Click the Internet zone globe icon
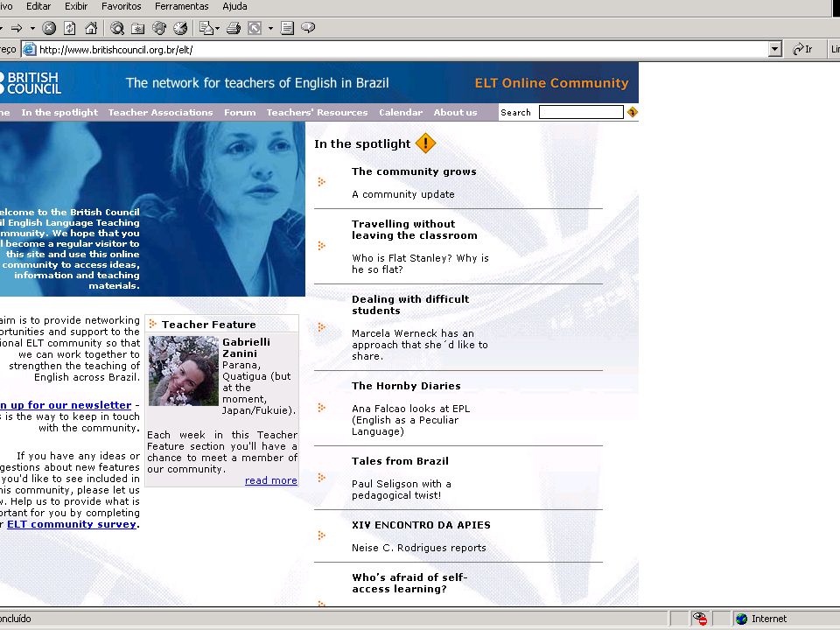Screen dimensions: 840x630 (x=741, y=619)
